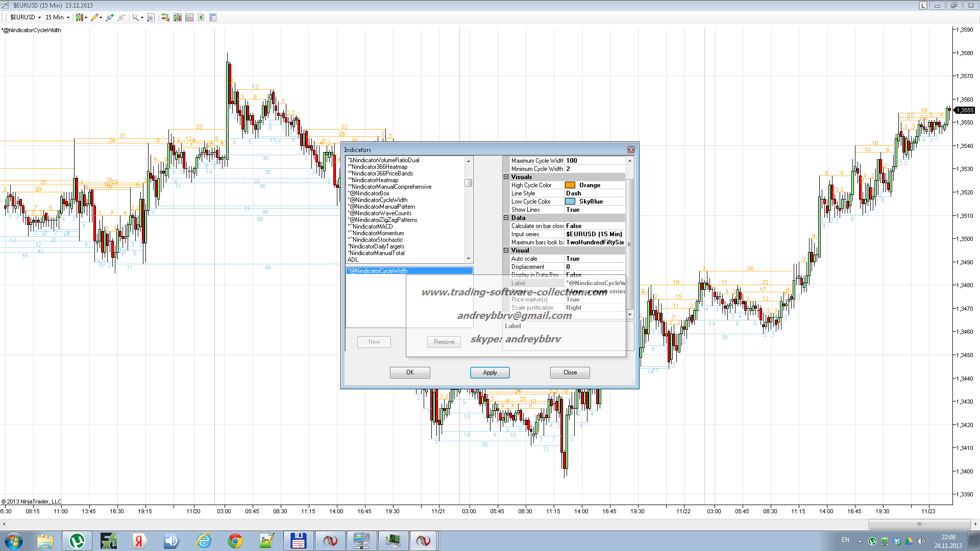This screenshot has width=980, height=551.
Task: Select NindicatorDailyTargets in indicator list
Action: coord(377,246)
